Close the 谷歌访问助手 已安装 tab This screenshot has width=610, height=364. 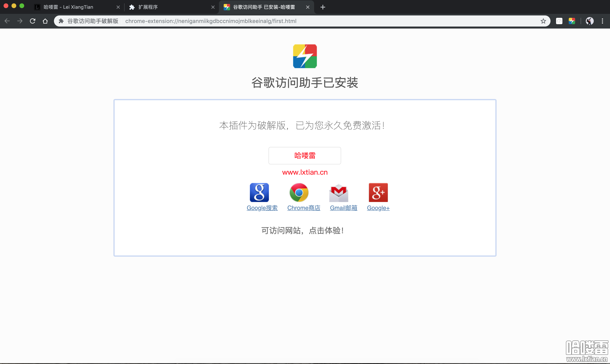point(308,7)
